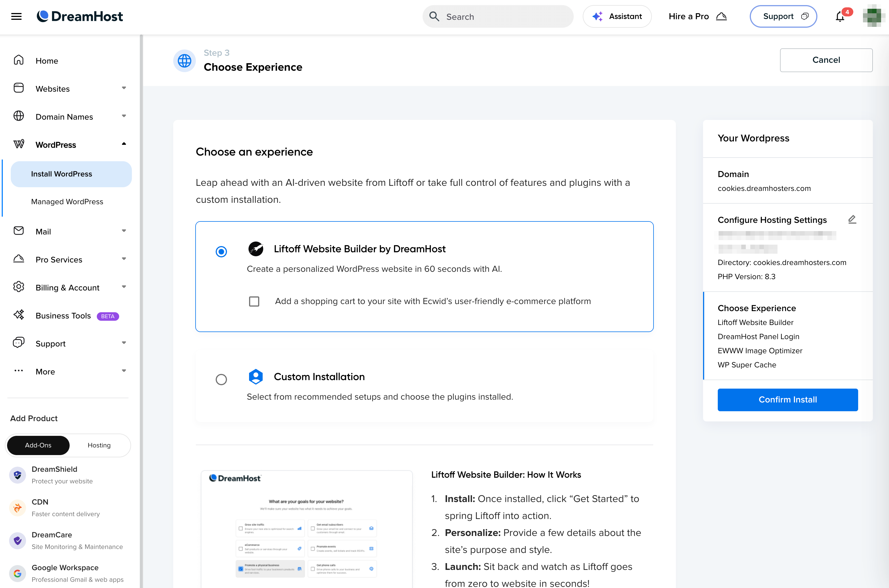Open the notifications bell
The image size is (889, 588).
(840, 17)
